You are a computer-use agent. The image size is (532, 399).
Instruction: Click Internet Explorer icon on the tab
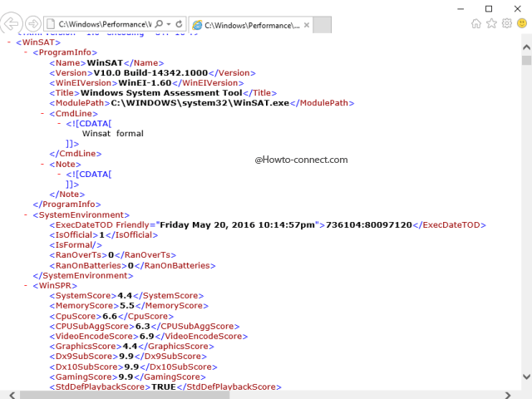point(197,25)
